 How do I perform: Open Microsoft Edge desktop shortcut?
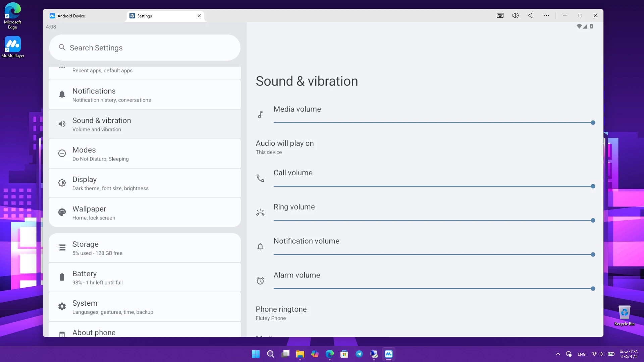point(12,16)
